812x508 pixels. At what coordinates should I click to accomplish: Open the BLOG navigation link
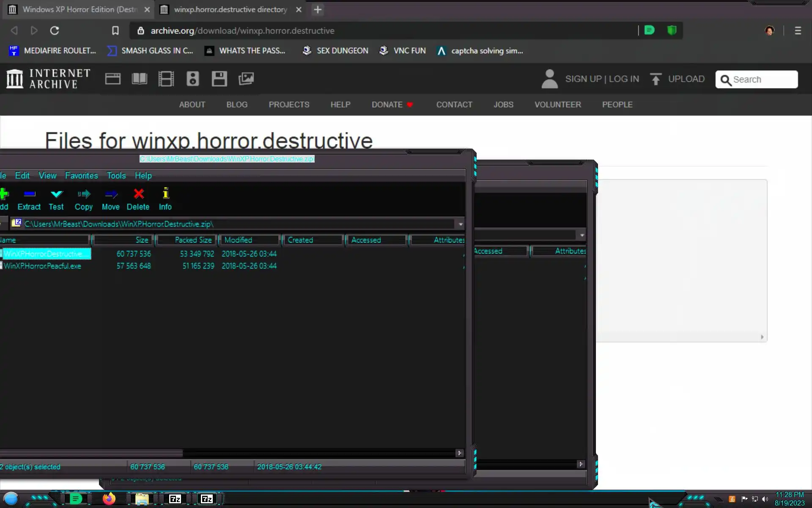click(237, 105)
